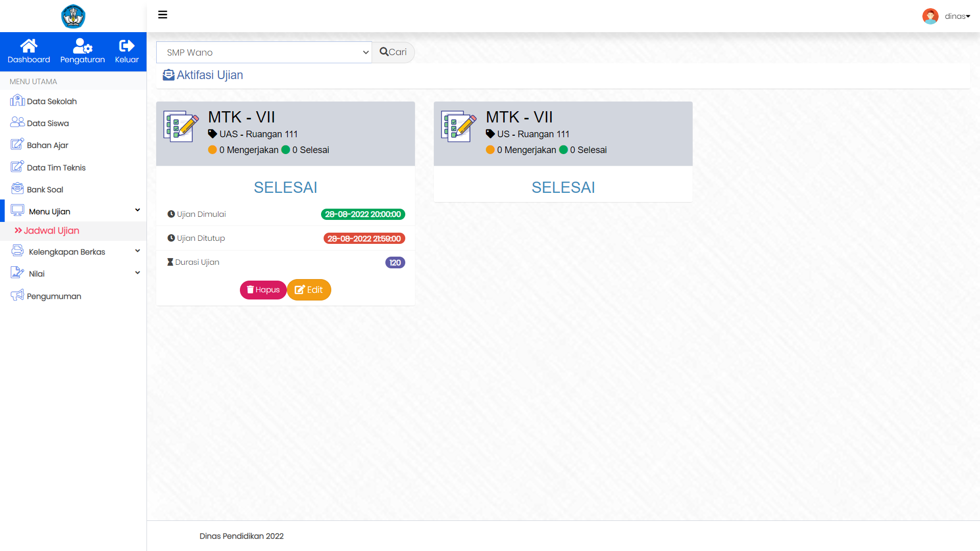Click the Dashboard home icon
Viewport: 980px width, 551px height.
[29, 46]
